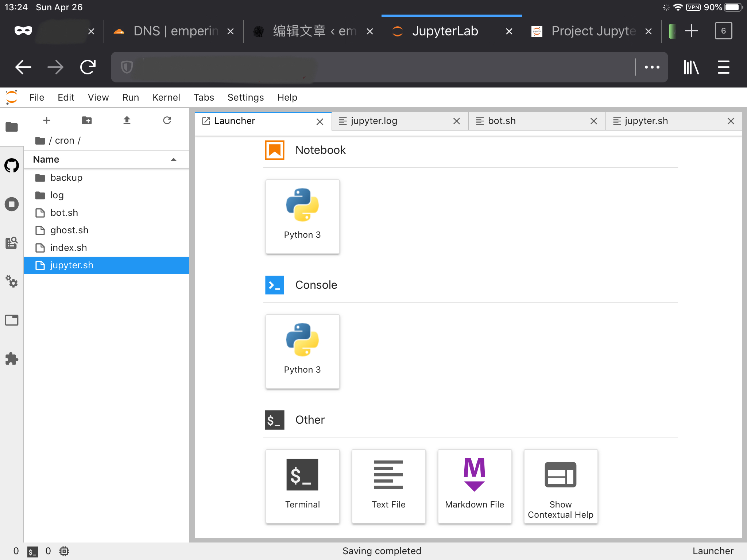Open a new browser tab
Image resolution: width=747 pixels, height=560 pixels.
(691, 31)
